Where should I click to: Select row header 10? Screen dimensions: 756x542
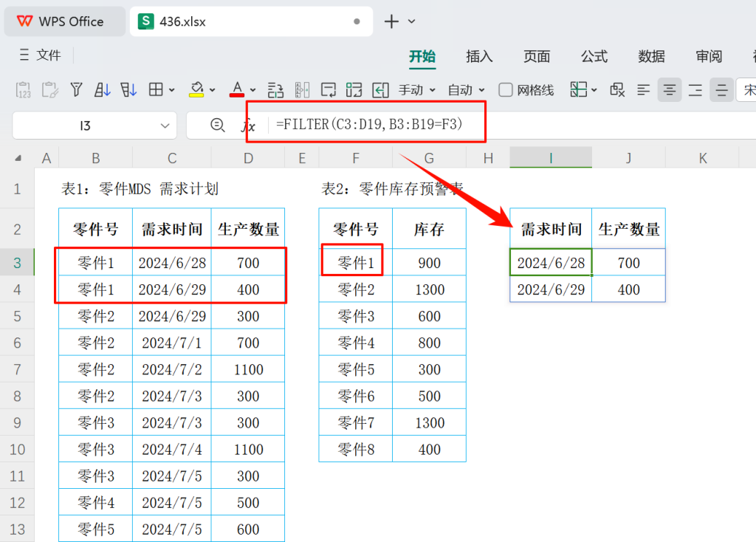pos(18,450)
